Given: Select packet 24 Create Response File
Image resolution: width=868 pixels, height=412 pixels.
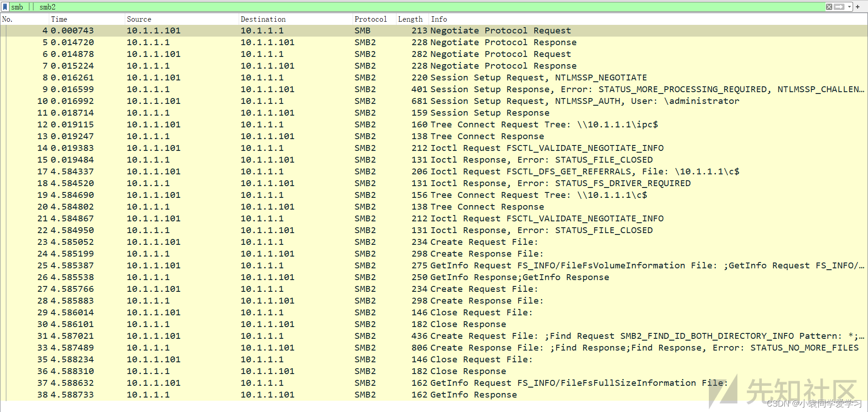Looking at the screenshot, I should (x=434, y=254).
